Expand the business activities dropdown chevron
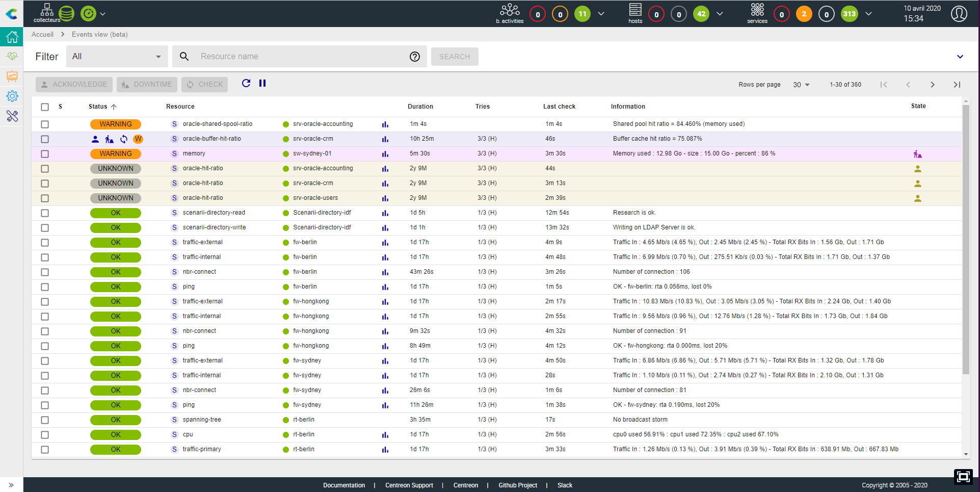The width and height of the screenshot is (980, 492). (601, 14)
